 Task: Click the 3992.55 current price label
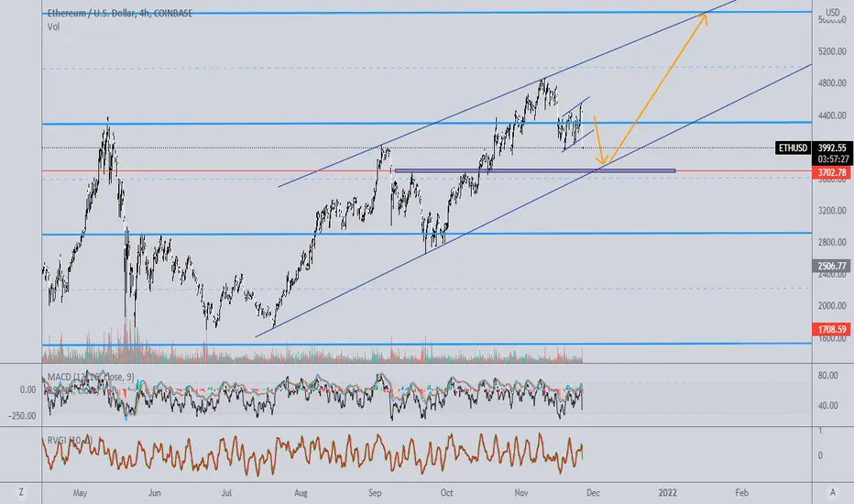pyautogui.click(x=832, y=148)
